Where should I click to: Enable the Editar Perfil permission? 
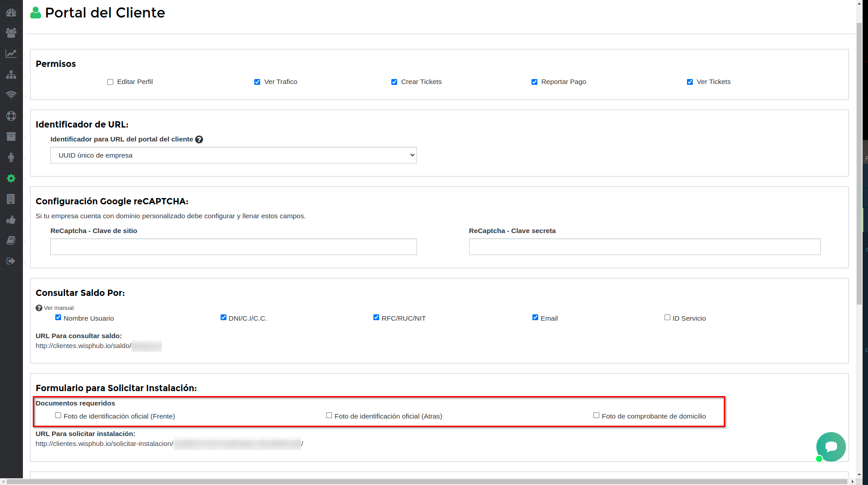pyautogui.click(x=110, y=82)
